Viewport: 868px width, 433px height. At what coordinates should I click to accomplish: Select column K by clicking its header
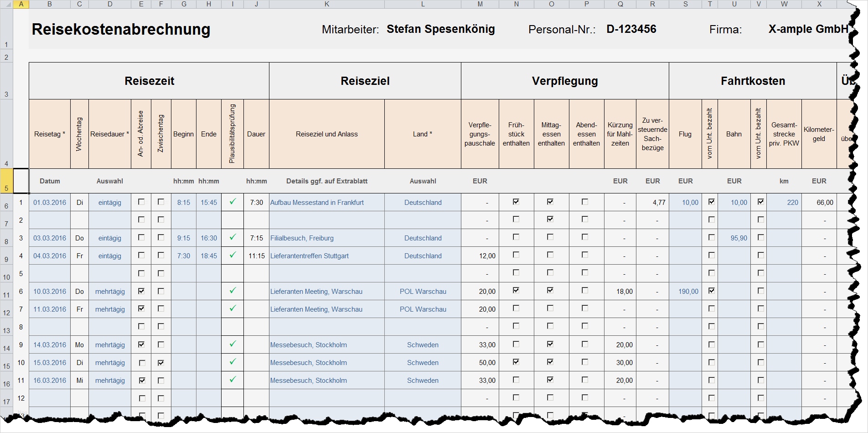pos(326,4)
